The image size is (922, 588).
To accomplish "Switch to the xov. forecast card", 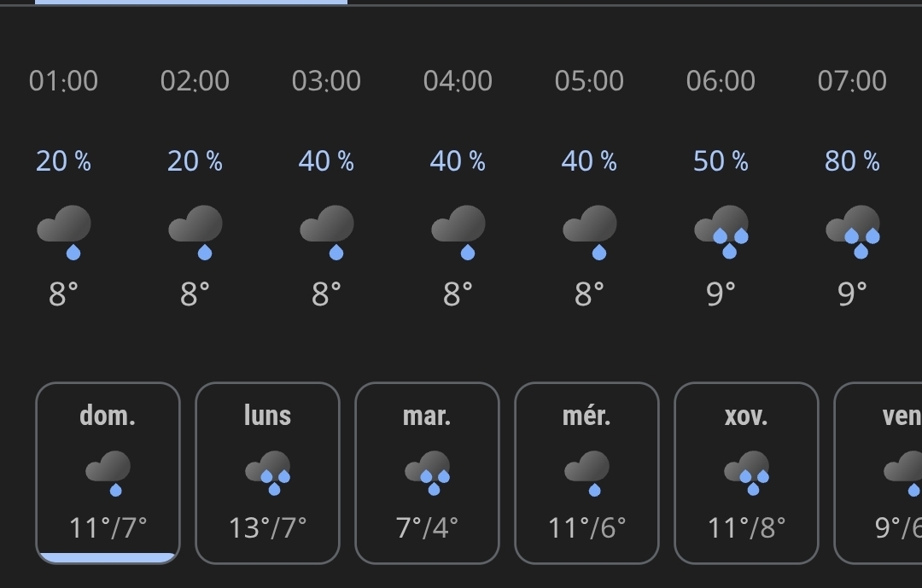I will [746, 473].
